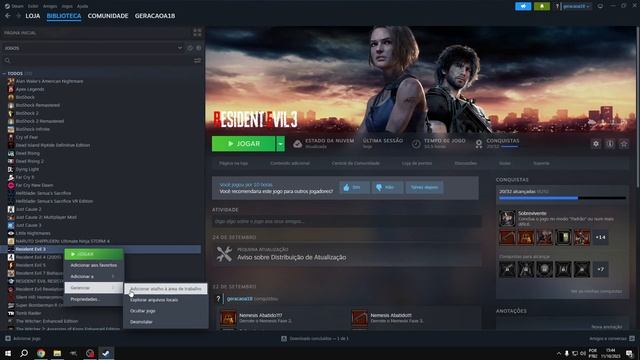The image size is (640, 360).
Task: Click the Conquistas trophy icon
Action: 478,144
